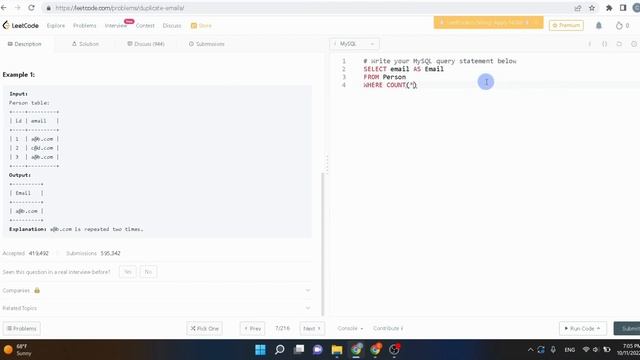This screenshot has height=360, width=640.
Task: Expand the Companies section
Action: (157, 291)
